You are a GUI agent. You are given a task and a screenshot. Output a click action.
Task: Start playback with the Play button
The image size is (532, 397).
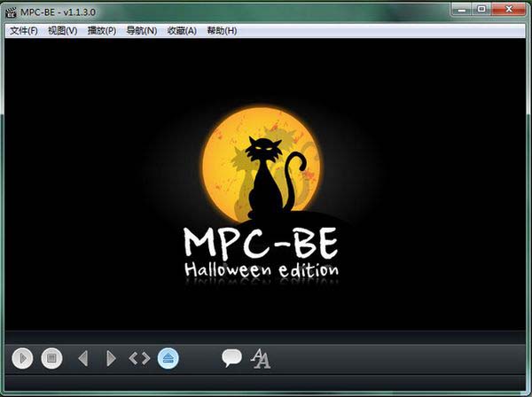click(22, 358)
